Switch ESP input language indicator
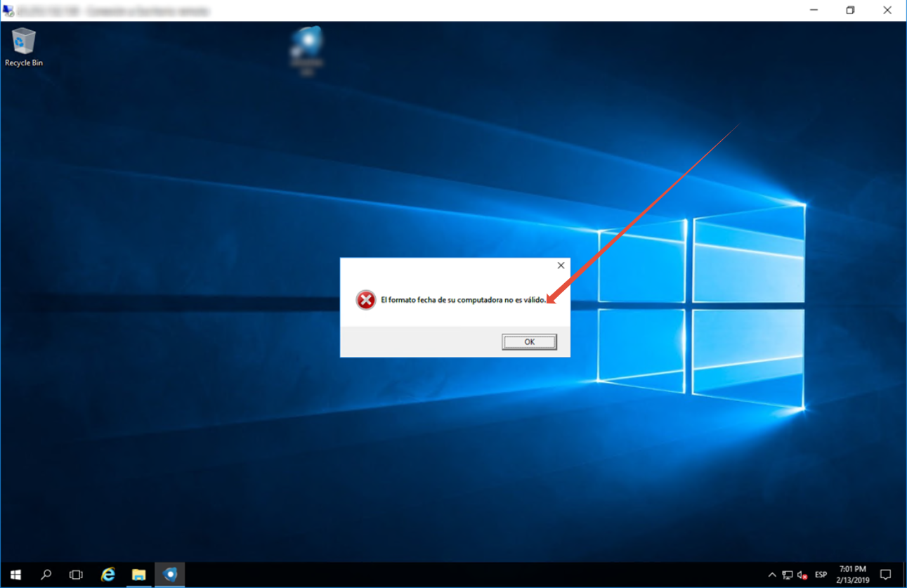The image size is (907, 588). click(821, 575)
